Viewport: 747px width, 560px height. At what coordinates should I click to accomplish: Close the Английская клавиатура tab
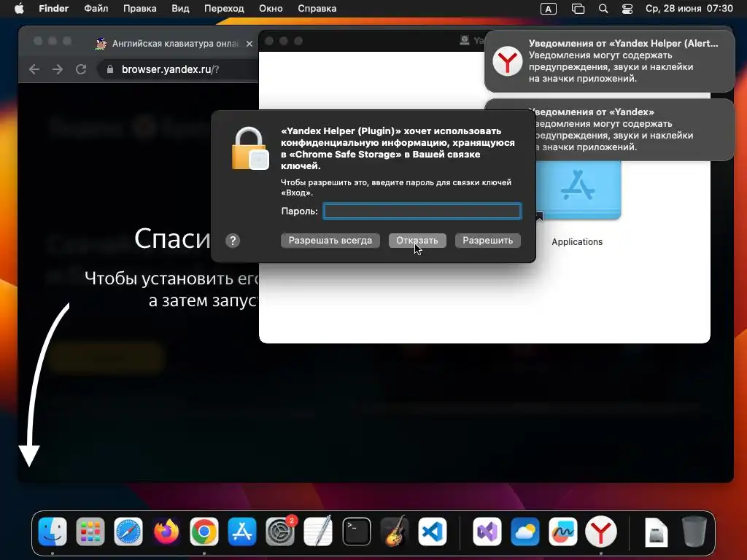click(x=249, y=44)
